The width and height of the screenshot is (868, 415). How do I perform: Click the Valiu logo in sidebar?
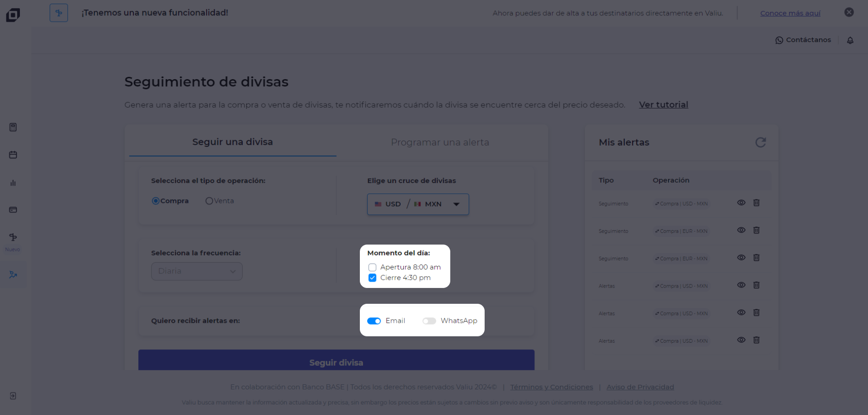(x=13, y=15)
